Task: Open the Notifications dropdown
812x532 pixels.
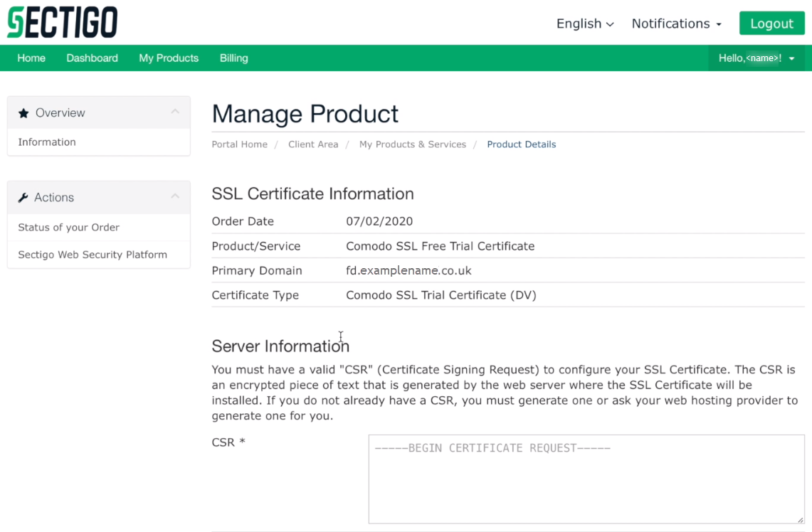Action: click(676, 23)
